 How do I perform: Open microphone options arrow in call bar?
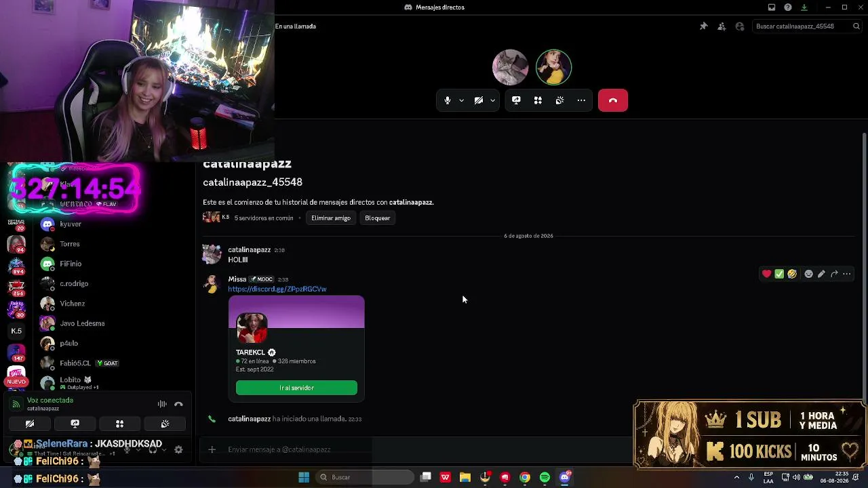(461, 100)
